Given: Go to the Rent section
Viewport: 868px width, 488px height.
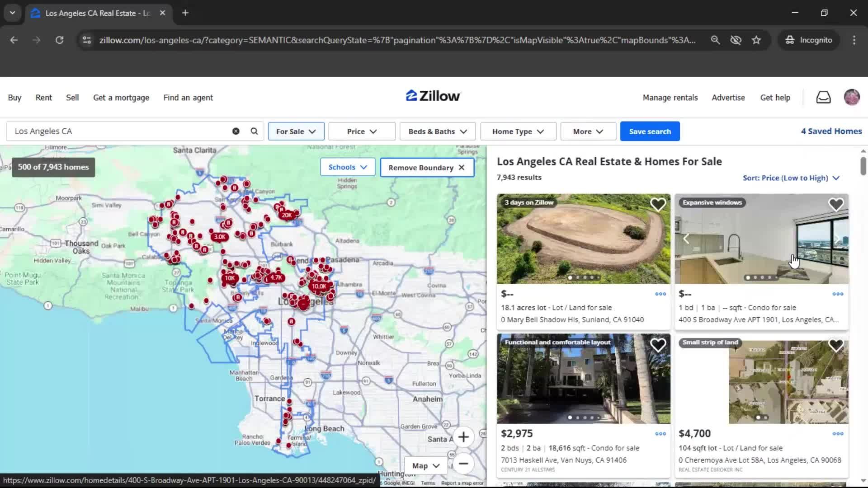Looking at the screenshot, I should point(43,97).
